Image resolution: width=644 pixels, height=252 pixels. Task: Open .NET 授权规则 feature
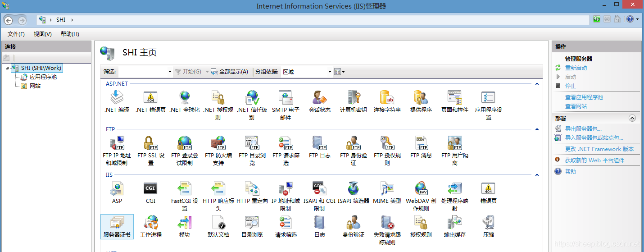pos(218,105)
